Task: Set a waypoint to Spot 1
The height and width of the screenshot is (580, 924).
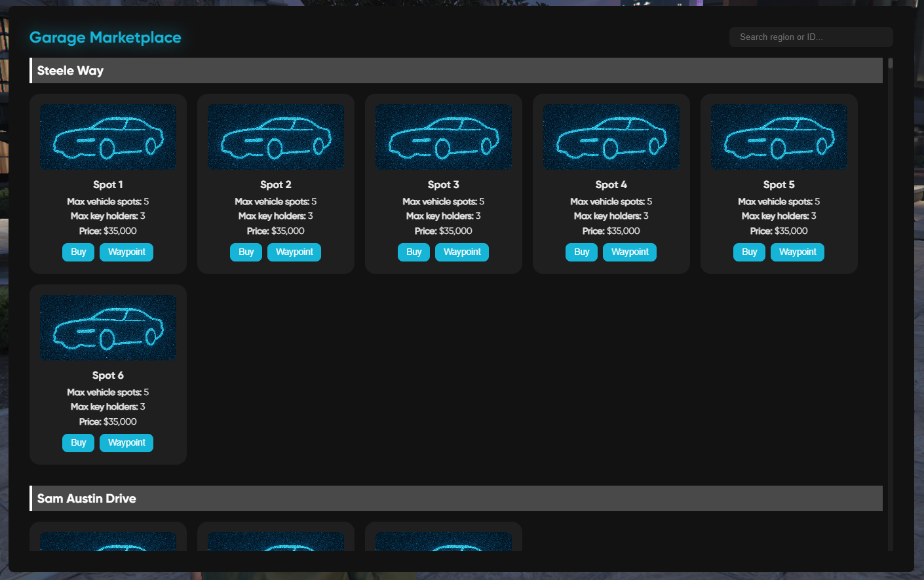Action: point(126,252)
